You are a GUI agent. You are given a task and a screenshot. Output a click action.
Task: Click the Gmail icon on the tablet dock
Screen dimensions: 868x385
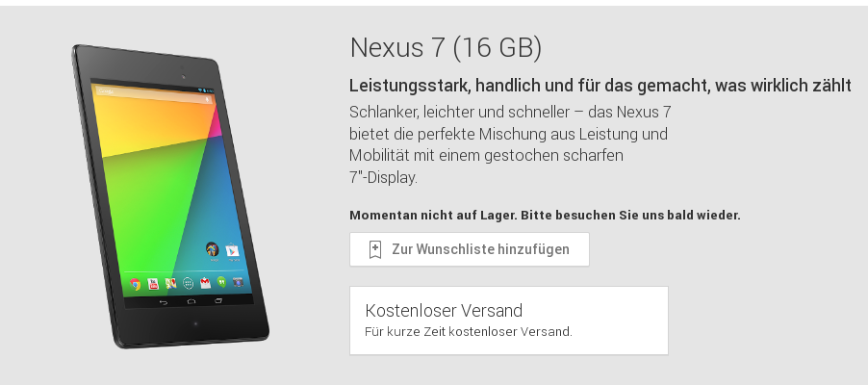[205, 283]
